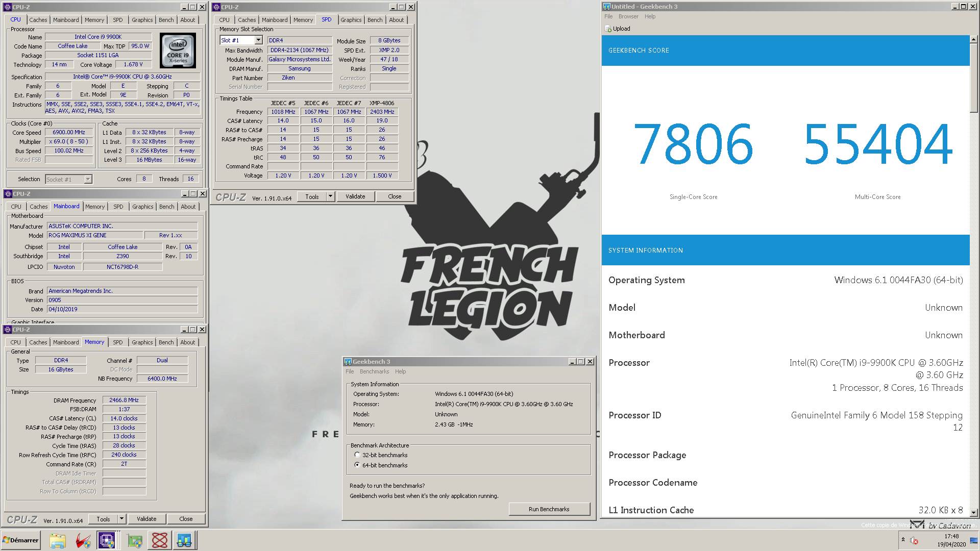Open Help menu in Geekbench results
The image size is (980, 551).
click(x=650, y=16)
